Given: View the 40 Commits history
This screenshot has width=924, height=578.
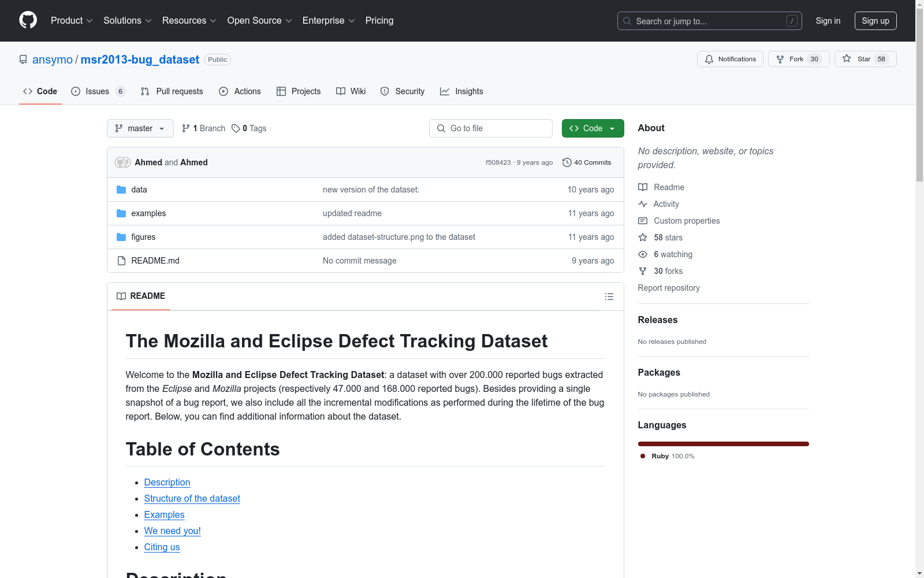Looking at the screenshot, I should point(587,162).
